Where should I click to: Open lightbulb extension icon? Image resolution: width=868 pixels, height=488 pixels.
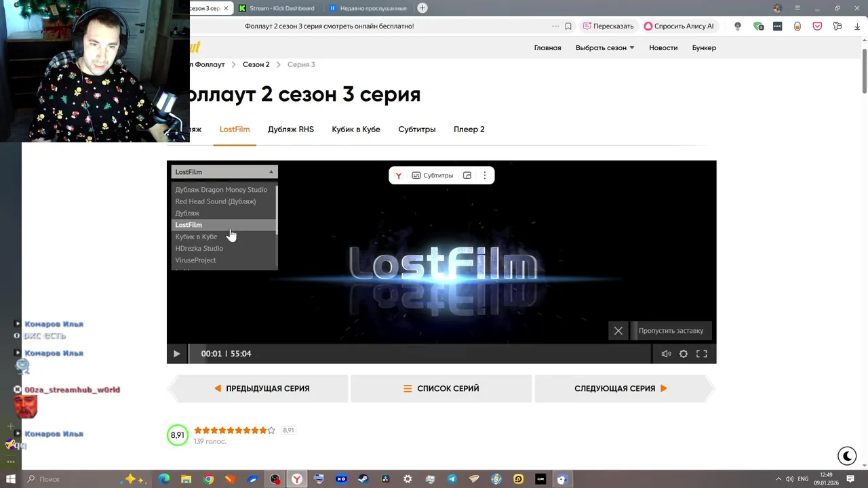point(738,26)
